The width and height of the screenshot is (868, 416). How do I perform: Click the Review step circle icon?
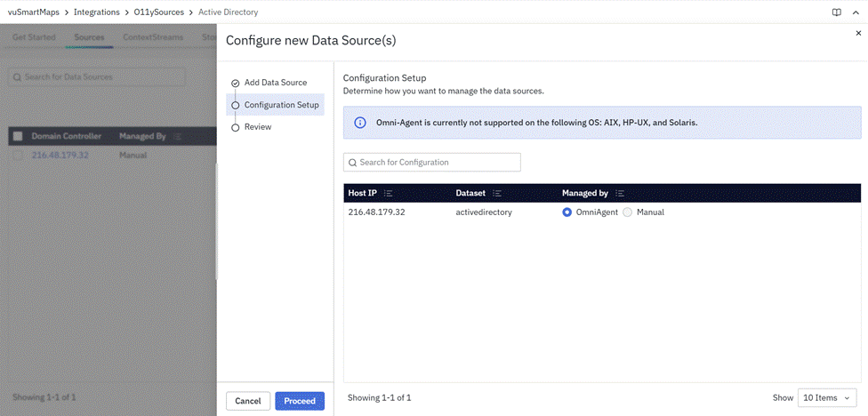click(235, 127)
